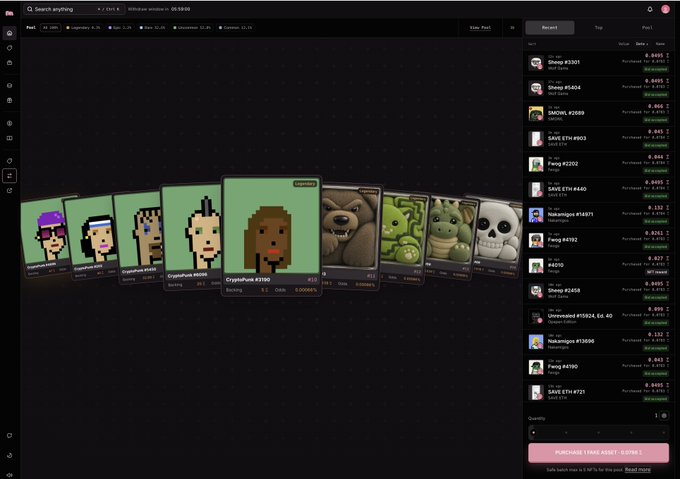This screenshot has height=479, width=680.
Task: Open the Fwog #2202 list row
Action: coord(598,164)
